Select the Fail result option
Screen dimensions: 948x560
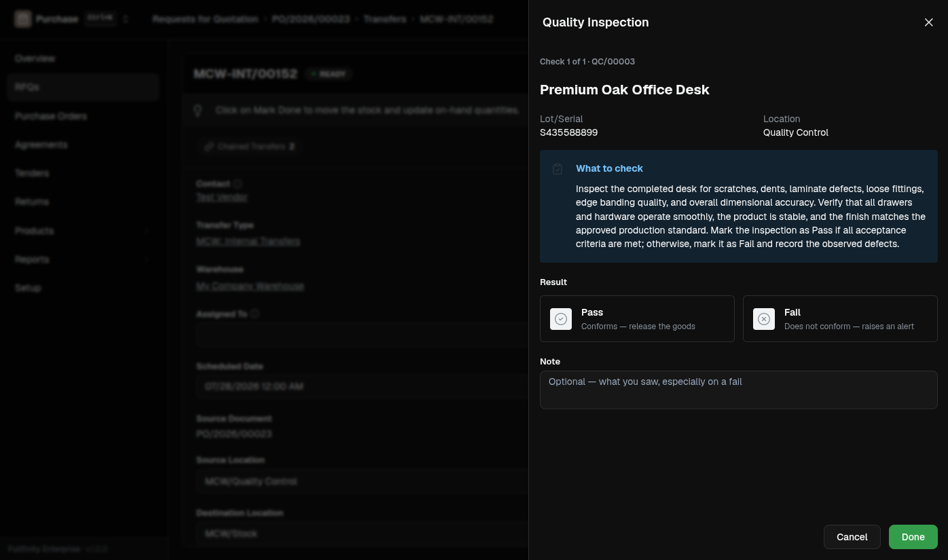840,318
